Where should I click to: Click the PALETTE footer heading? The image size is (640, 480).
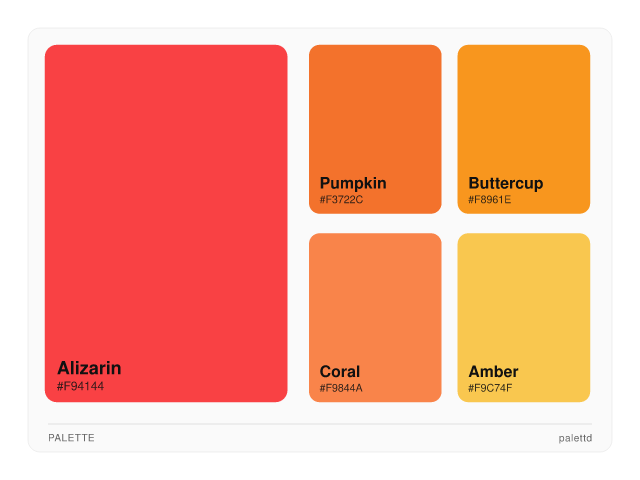coord(71,438)
